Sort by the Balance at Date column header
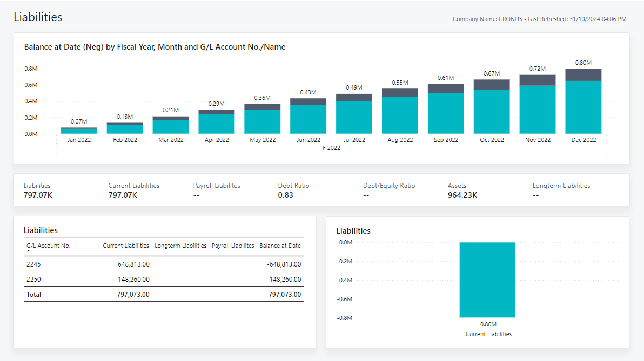 click(280, 246)
